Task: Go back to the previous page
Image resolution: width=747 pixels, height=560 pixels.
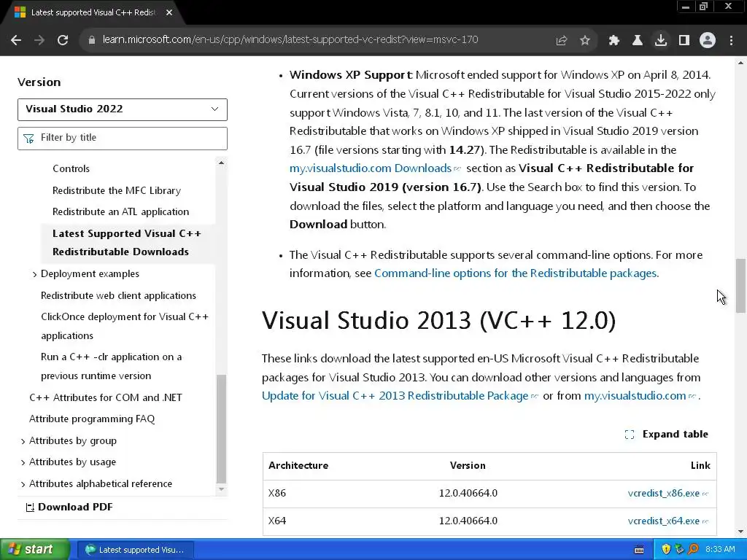Action: point(16,40)
